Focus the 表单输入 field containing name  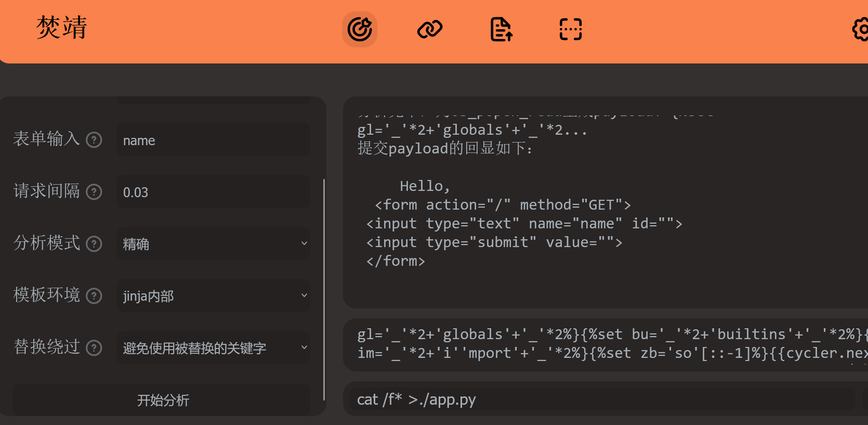click(x=213, y=140)
